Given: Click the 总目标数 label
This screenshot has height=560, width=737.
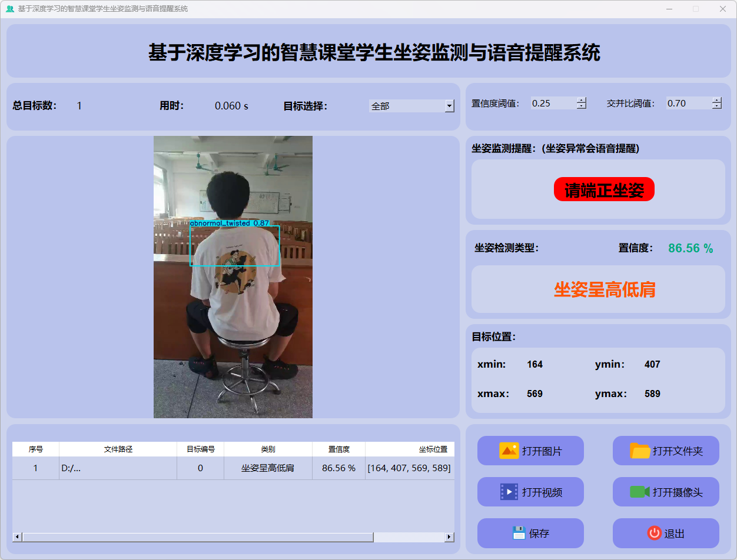Looking at the screenshot, I should [35, 106].
